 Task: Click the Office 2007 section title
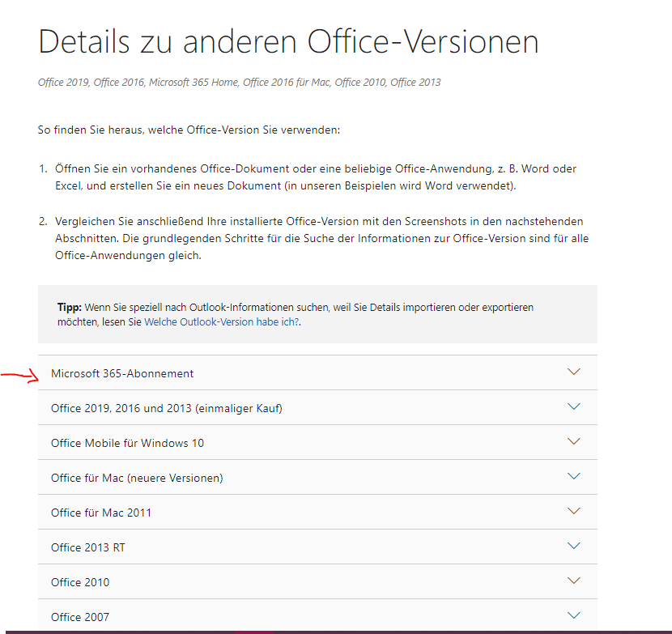[80, 617]
